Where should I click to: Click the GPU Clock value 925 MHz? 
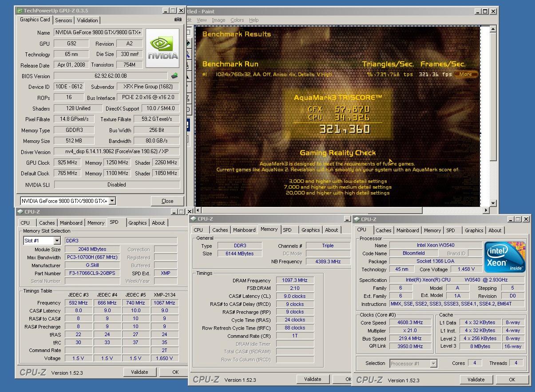point(67,162)
